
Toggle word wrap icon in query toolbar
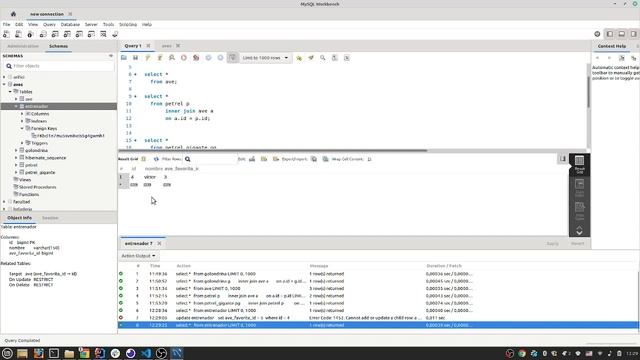tap(347, 58)
